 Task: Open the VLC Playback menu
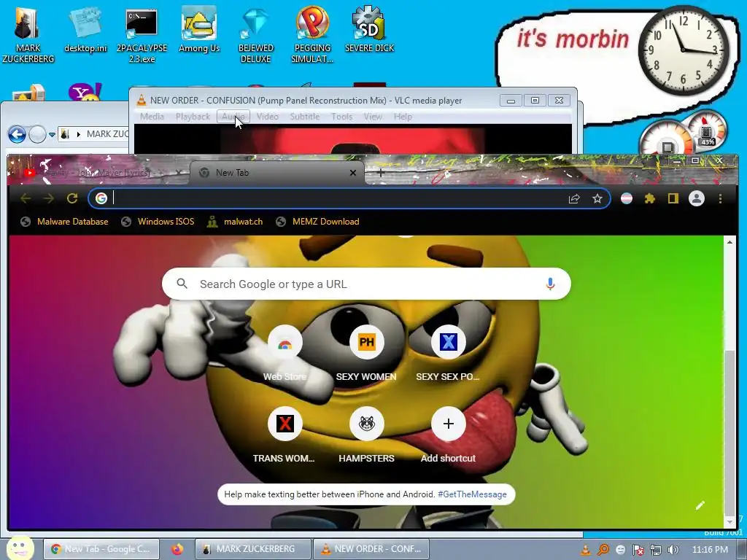[193, 117]
